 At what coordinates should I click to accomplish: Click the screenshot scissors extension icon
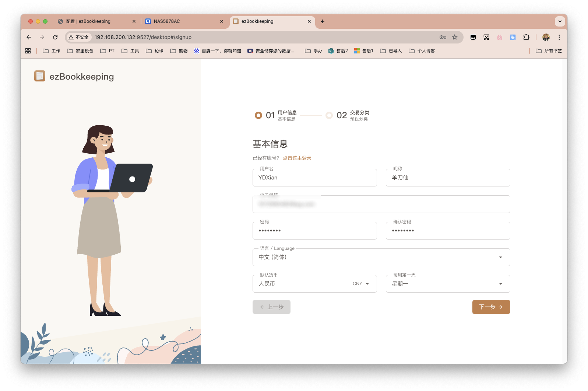(x=486, y=37)
